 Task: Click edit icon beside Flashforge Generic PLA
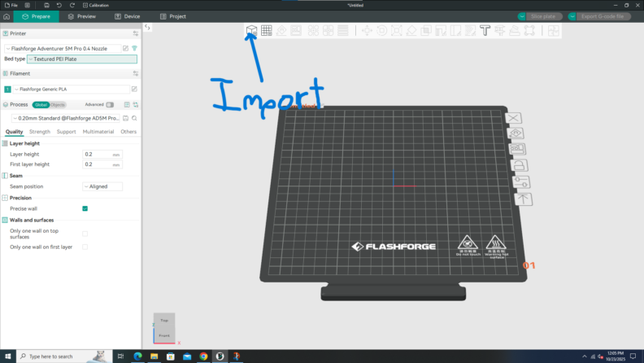pos(134,89)
